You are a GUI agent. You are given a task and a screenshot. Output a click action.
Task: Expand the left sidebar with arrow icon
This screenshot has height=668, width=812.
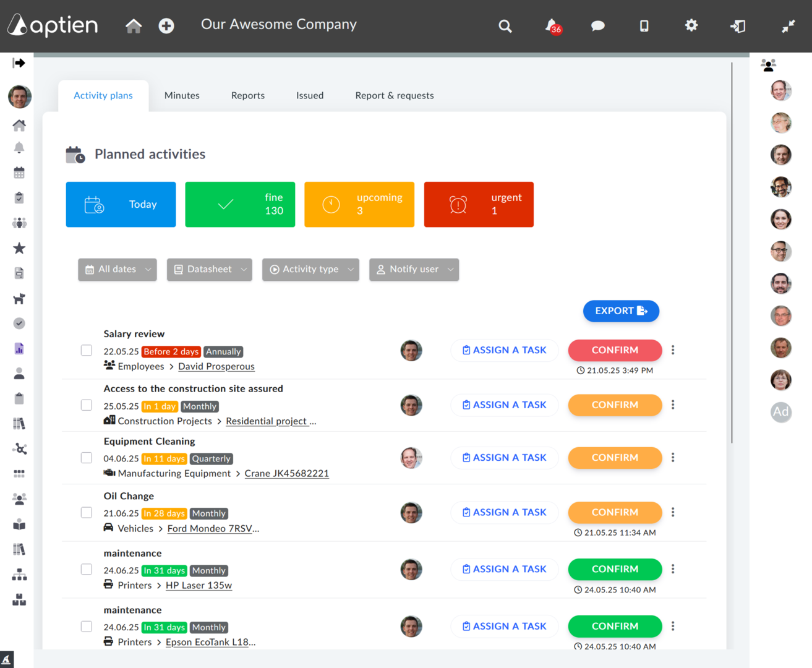pos(19,63)
